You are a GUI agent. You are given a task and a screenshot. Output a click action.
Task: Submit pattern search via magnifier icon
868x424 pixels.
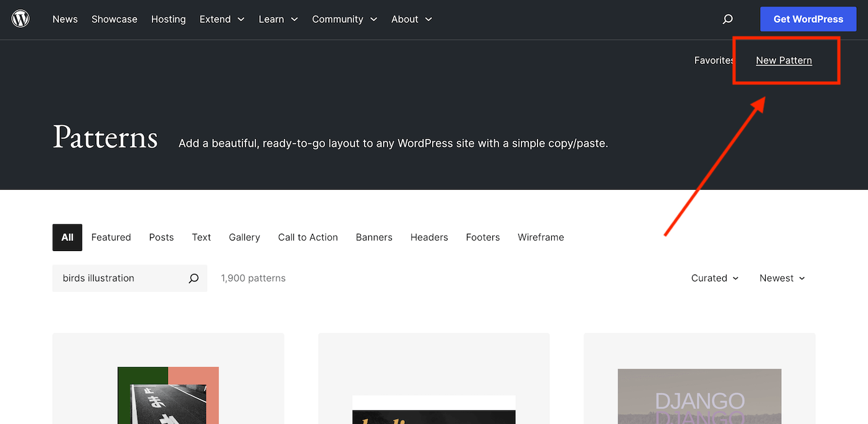point(193,278)
